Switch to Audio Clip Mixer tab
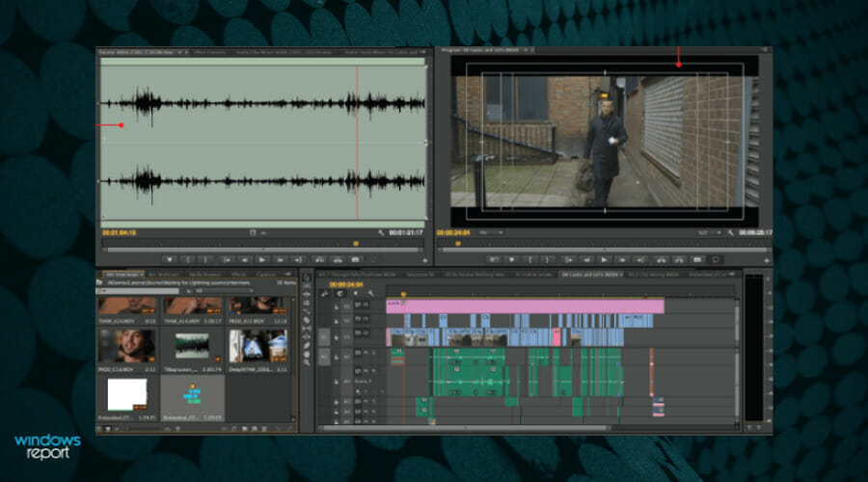The height and width of the screenshot is (482, 868). pyautogui.click(x=284, y=52)
